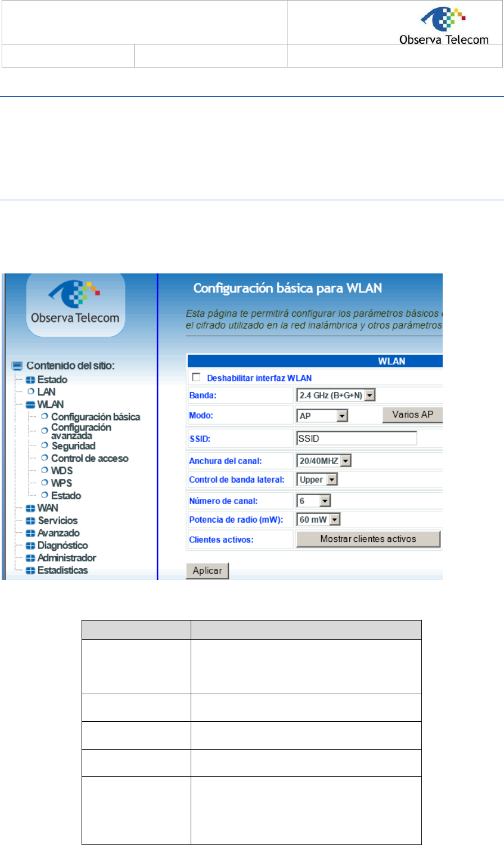
Task: Open the WPS page
Action: (61, 483)
